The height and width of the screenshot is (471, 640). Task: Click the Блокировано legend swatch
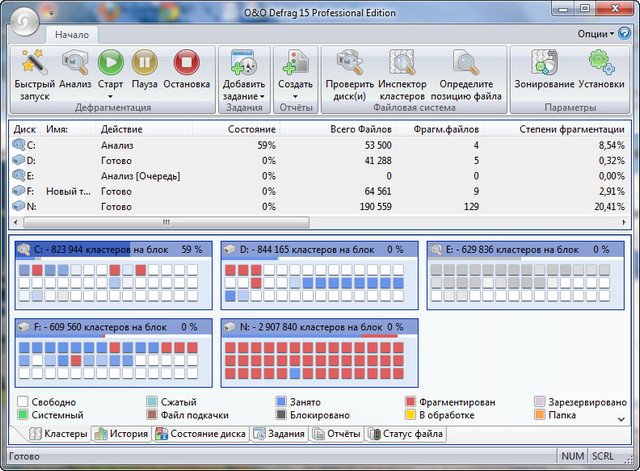tap(281, 415)
